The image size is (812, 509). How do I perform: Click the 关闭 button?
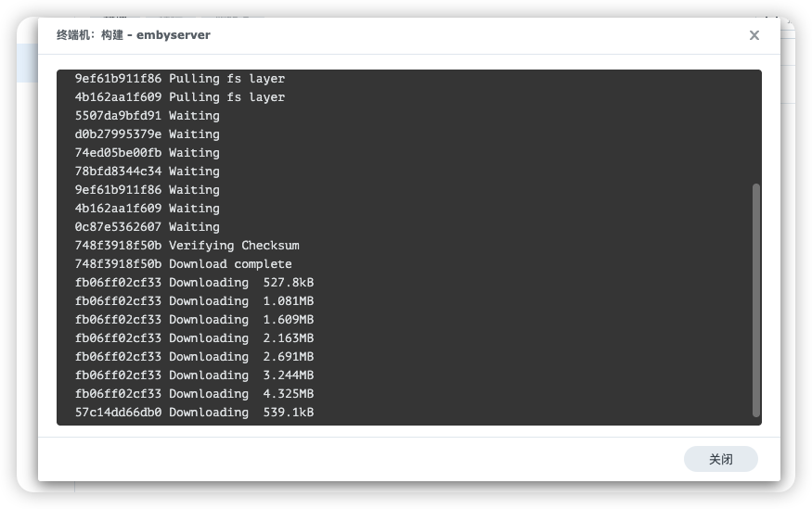point(720,459)
